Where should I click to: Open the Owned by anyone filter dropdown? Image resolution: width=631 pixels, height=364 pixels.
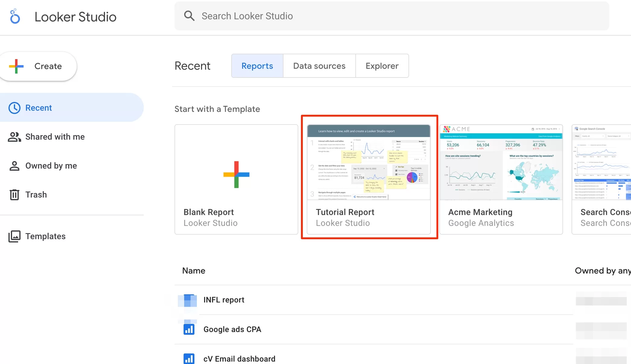pyautogui.click(x=603, y=271)
